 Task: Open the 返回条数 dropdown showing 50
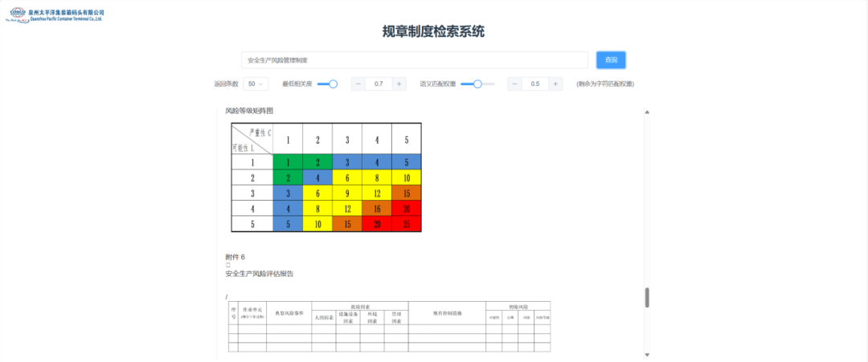click(x=256, y=84)
